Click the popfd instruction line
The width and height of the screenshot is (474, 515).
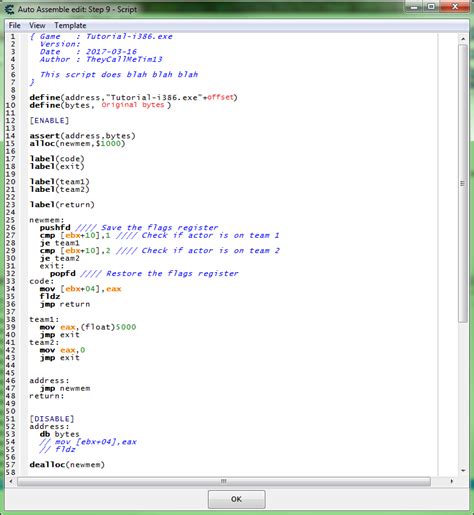pos(144,274)
